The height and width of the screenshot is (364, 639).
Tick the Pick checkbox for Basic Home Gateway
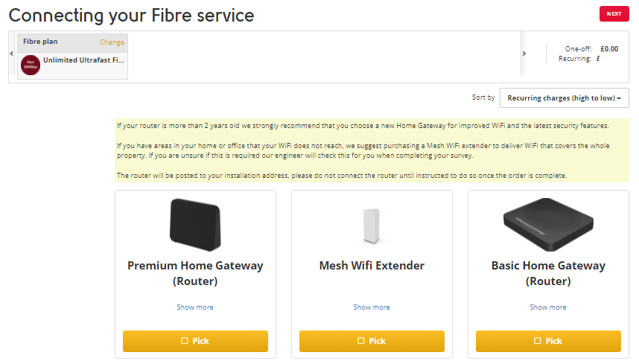(538, 341)
